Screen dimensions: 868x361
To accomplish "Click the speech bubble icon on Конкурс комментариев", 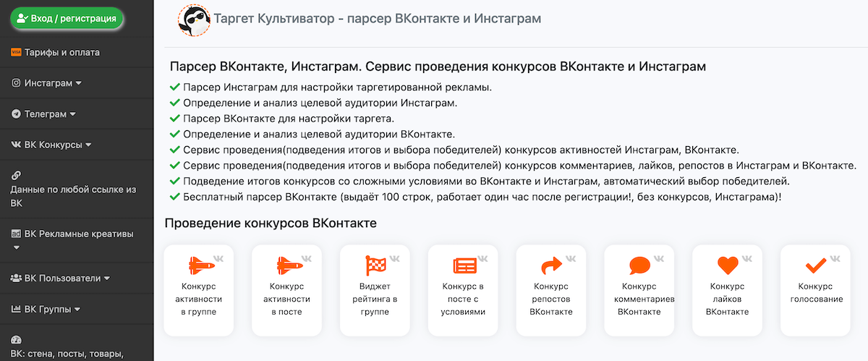I will [640, 266].
